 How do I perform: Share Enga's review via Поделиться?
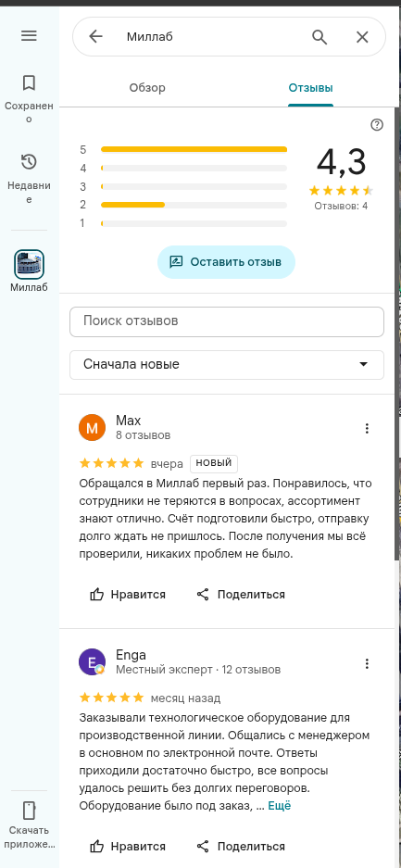click(241, 847)
